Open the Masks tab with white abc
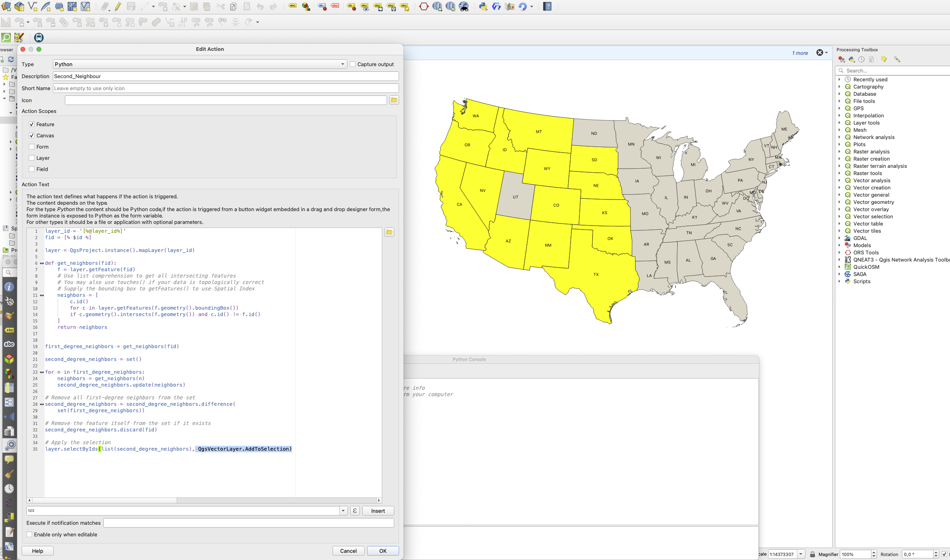Screen dimensions: 950x560 9,344
